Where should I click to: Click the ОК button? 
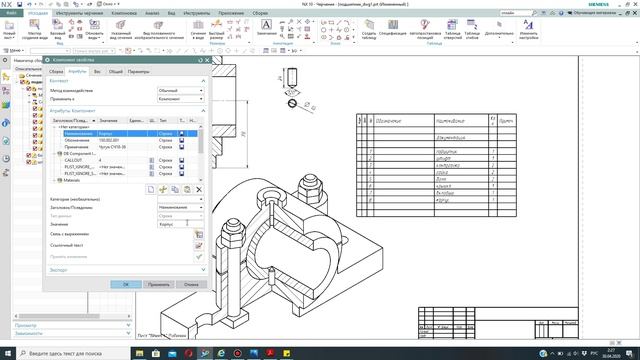[x=126, y=284]
